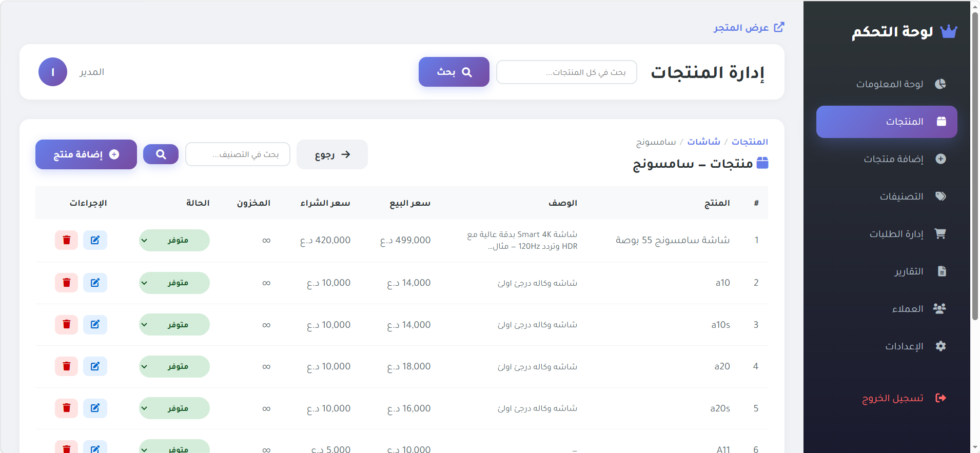Image resolution: width=980 pixels, height=453 pixels.
Task: Open status dropdown for a10
Action: (x=174, y=283)
